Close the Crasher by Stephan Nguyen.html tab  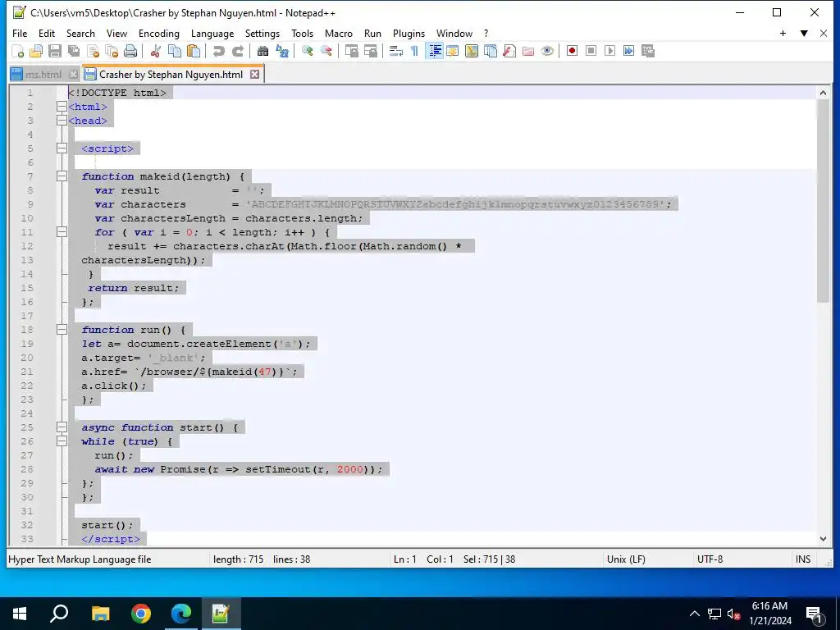255,75
